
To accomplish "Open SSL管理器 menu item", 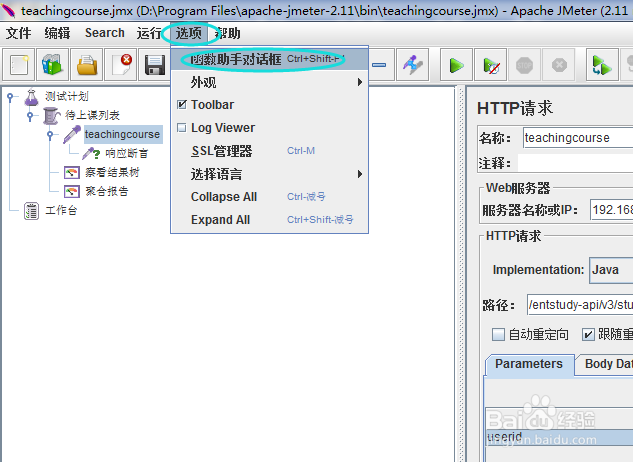I will coord(269,151).
